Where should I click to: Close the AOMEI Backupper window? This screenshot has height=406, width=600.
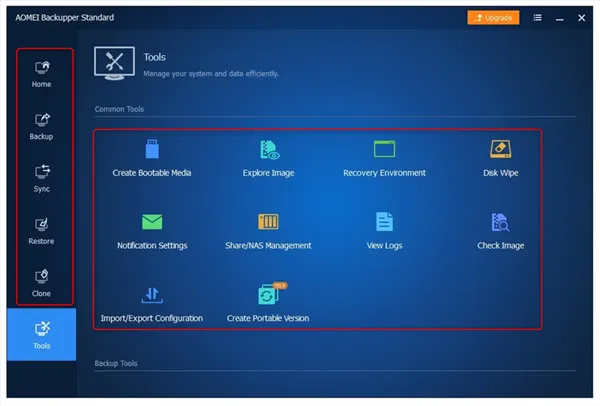pyautogui.click(x=581, y=18)
